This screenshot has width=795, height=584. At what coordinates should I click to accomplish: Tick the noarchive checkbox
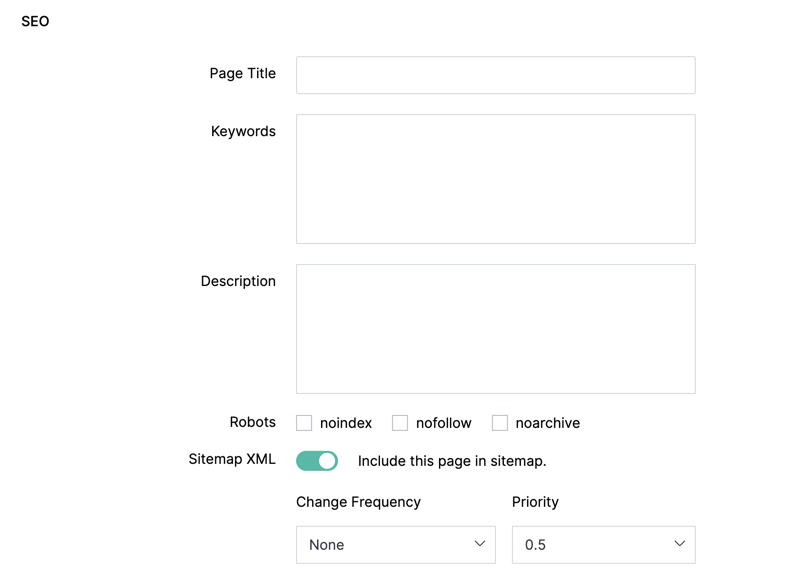point(500,423)
